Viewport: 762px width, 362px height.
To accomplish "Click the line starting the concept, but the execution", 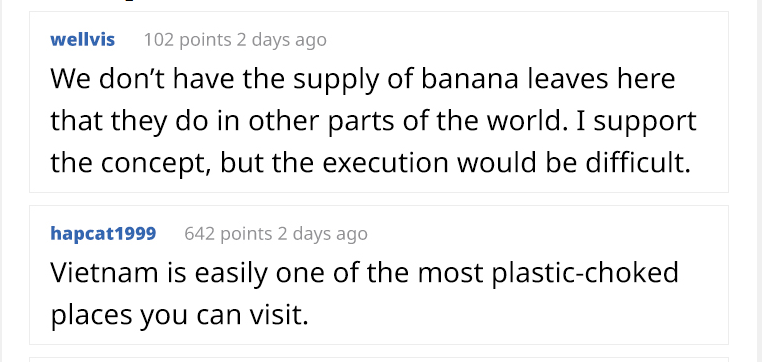I will (x=370, y=163).
